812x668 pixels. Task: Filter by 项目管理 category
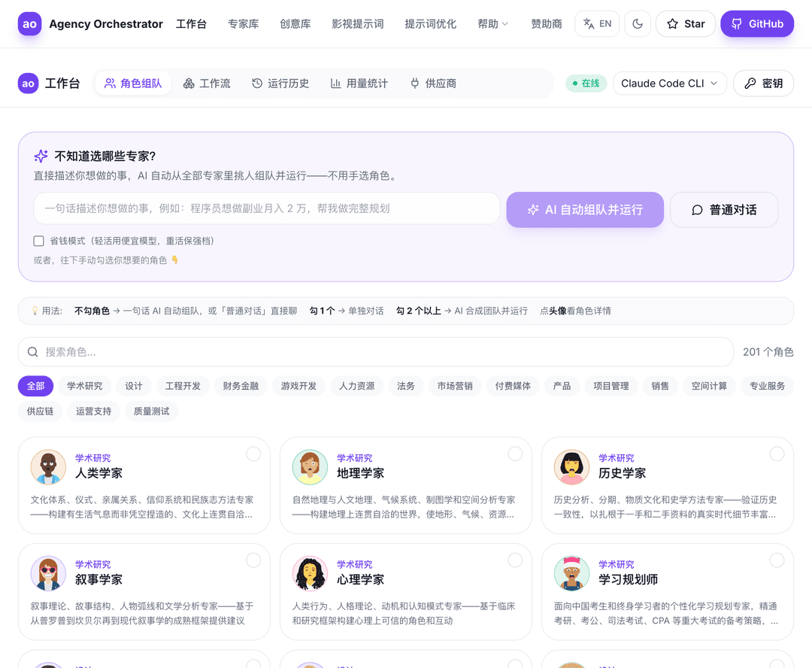611,386
